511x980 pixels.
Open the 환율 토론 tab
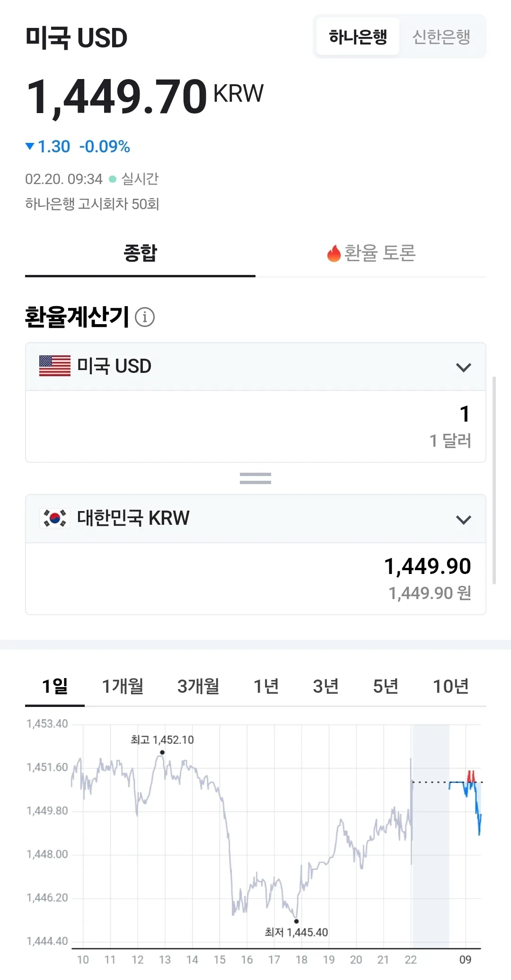click(371, 254)
